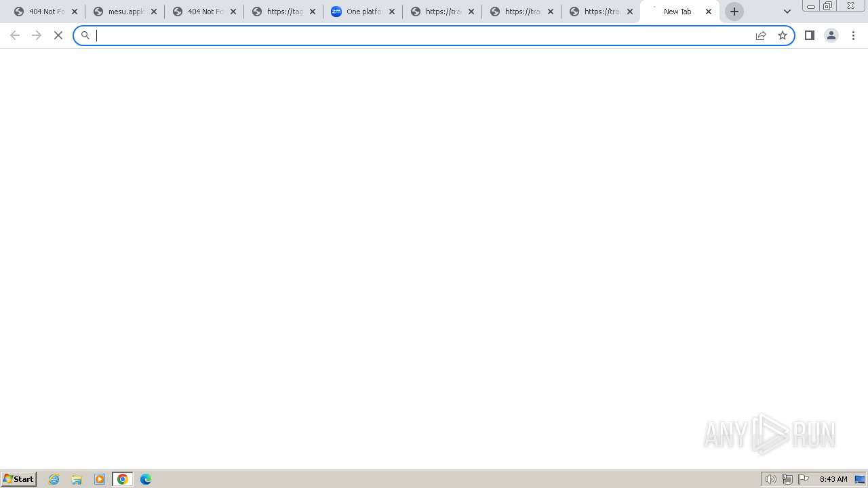Close the One platform Zoom tab
The height and width of the screenshot is (488, 868).
(x=392, y=12)
